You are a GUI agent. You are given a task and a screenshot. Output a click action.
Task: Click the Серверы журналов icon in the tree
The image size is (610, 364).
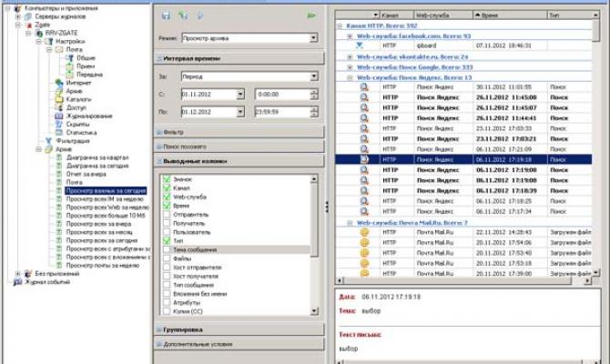point(28,16)
